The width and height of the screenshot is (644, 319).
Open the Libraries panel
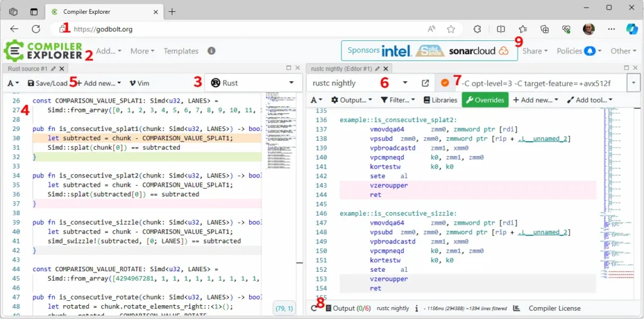tap(440, 99)
